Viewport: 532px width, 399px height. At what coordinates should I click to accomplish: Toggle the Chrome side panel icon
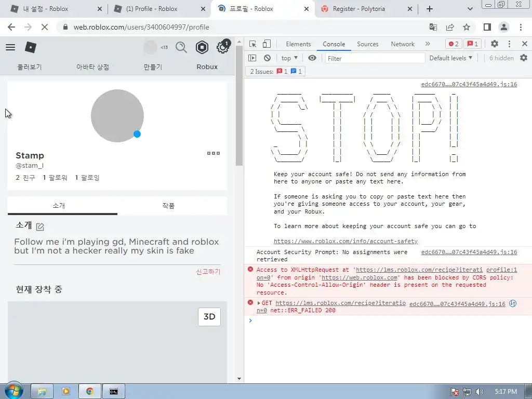[x=487, y=27]
